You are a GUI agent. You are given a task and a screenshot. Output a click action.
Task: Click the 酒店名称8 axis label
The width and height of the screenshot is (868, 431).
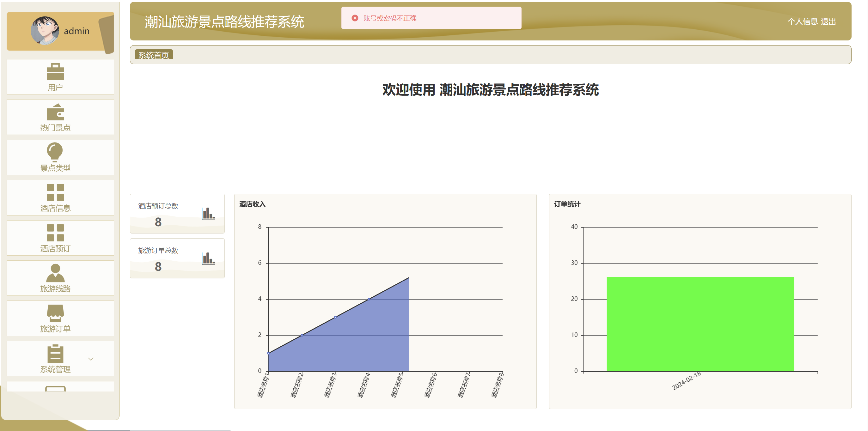(497, 385)
